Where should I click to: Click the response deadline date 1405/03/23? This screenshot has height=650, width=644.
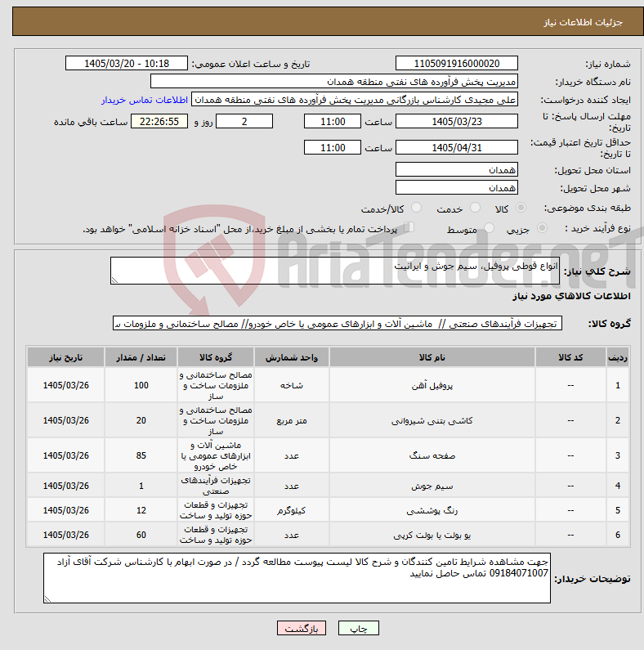coord(457,122)
